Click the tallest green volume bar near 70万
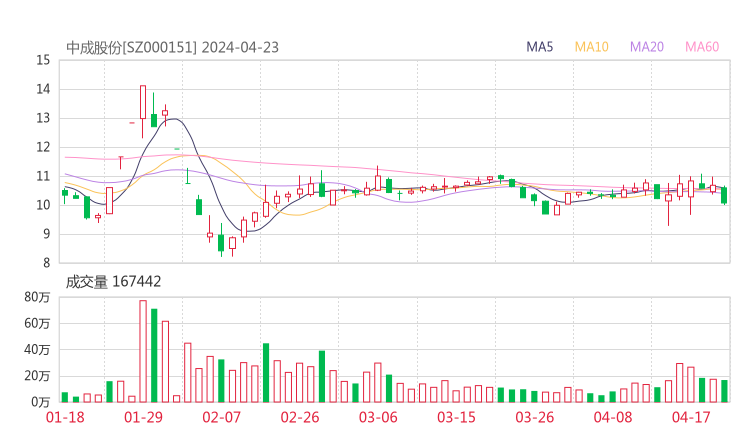The image size is (740, 440). tap(154, 355)
